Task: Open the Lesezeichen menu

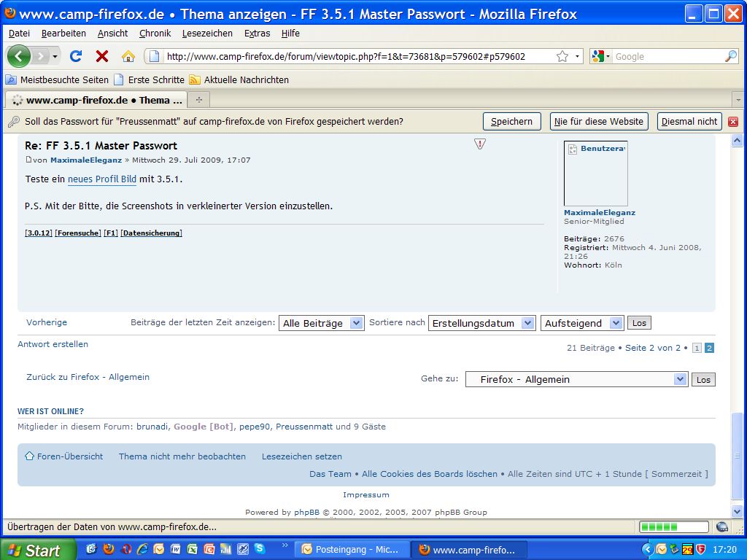Action: [207, 33]
